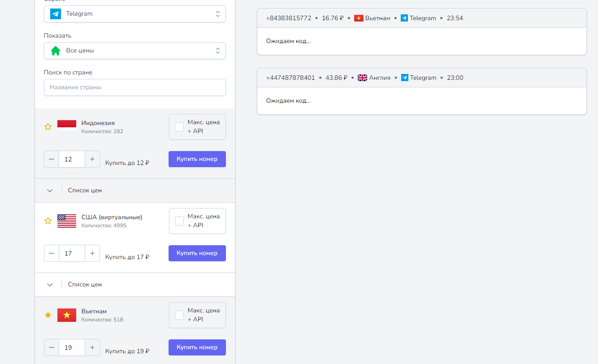598x364 pixels.
Task: Click Индонезия country name
Action: pos(98,123)
